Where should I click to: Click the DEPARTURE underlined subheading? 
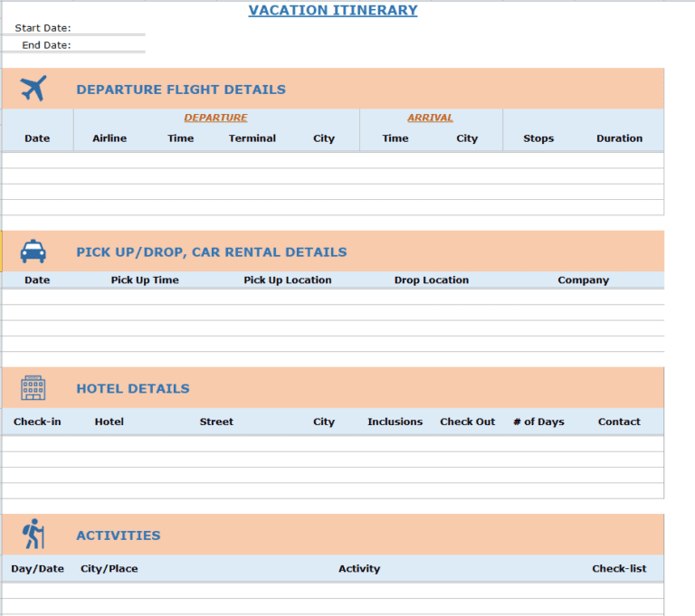tap(216, 118)
